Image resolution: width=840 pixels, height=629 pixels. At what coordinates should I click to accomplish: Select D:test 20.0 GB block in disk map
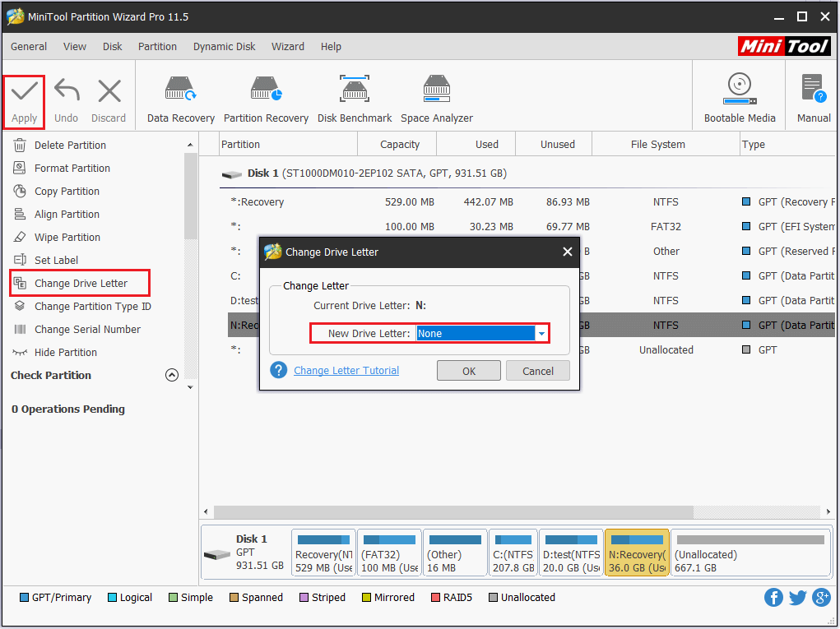tap(571, 553)
